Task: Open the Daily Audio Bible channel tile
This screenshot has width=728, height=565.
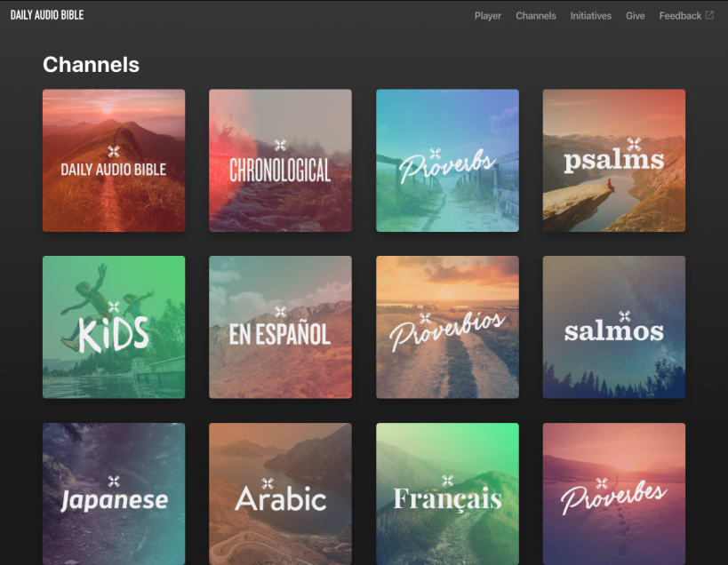Action: (x=114, y=161)
